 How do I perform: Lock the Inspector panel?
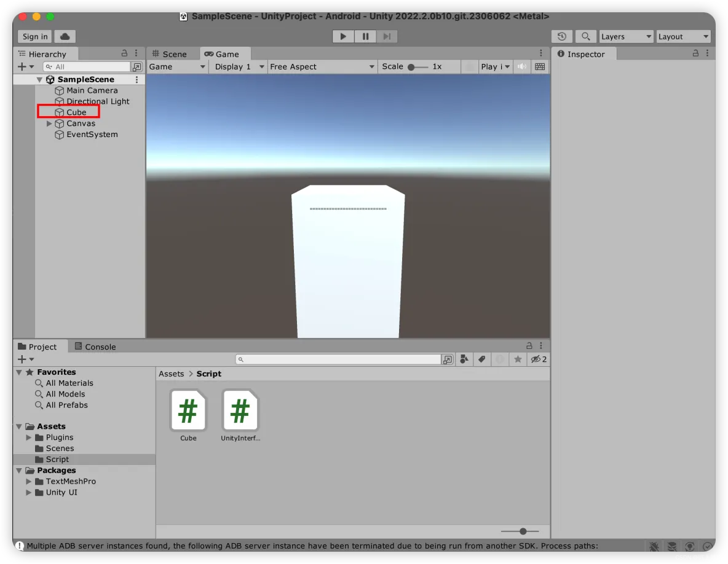coord(695,53)
